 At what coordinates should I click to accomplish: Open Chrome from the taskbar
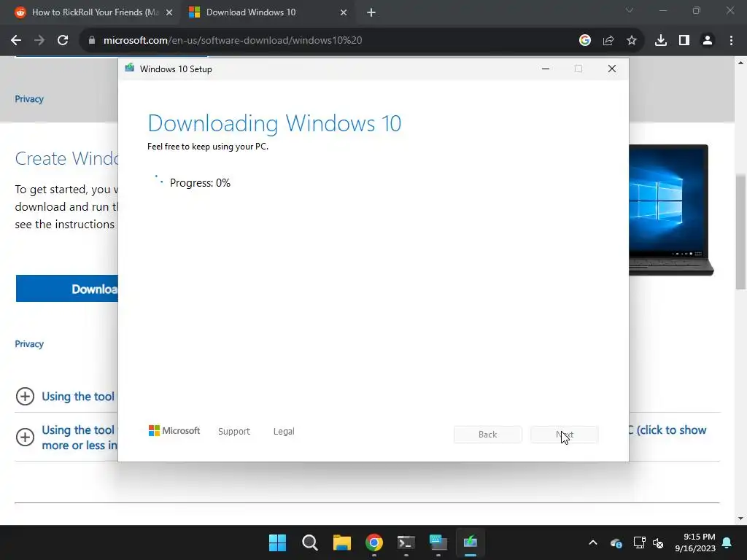coord(374,542)
